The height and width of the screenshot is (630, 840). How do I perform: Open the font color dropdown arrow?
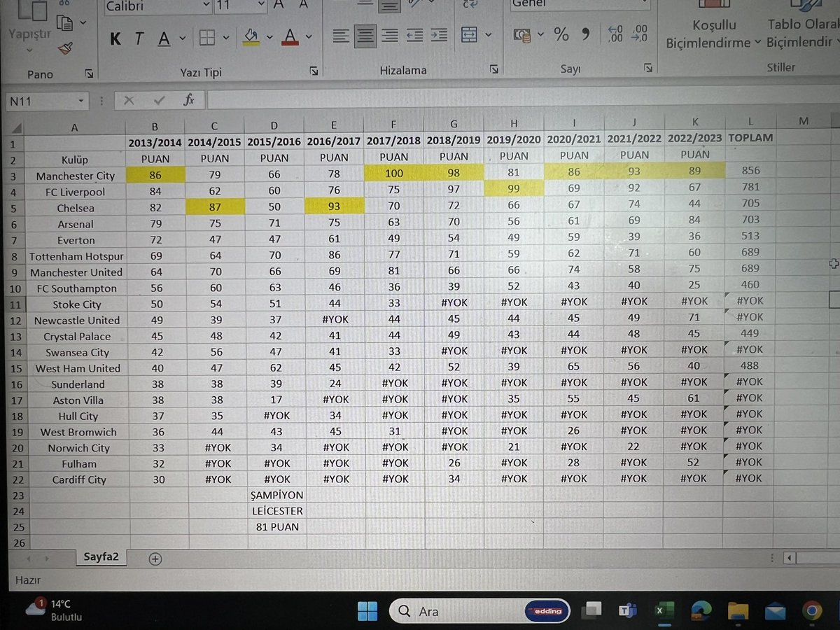(309, 36)
